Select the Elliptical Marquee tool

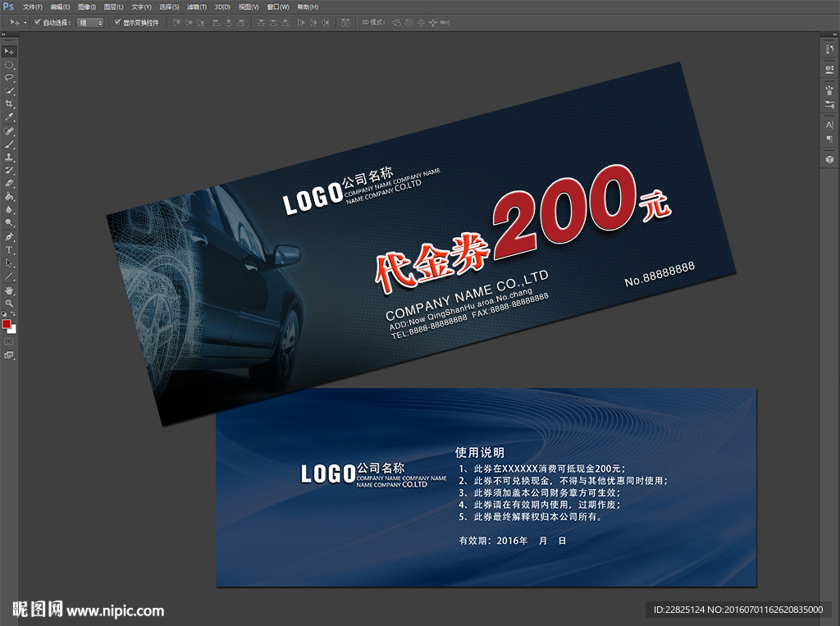click(x=9, y=65)
